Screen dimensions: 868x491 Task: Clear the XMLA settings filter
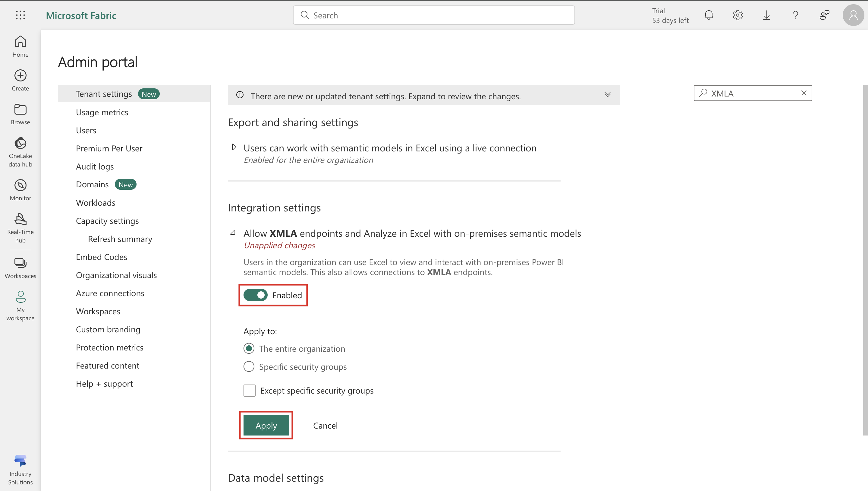coord(804,93)
